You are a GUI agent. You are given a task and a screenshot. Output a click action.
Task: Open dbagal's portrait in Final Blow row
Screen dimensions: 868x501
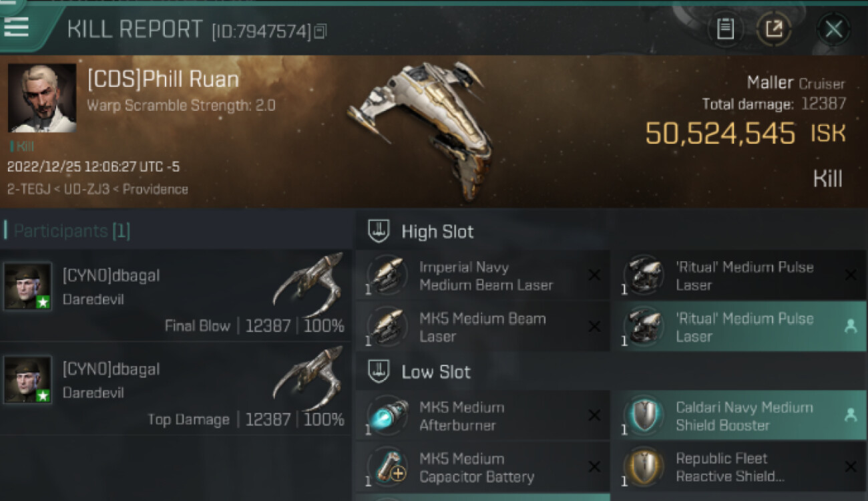pos(27,286)
